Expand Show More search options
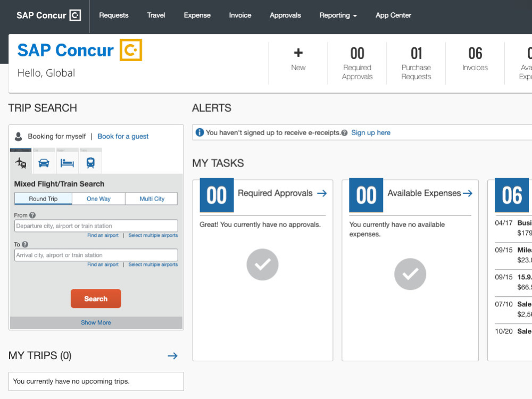This screenshot has width=532, height=399. pyautogui.click(x=96, y=323)
